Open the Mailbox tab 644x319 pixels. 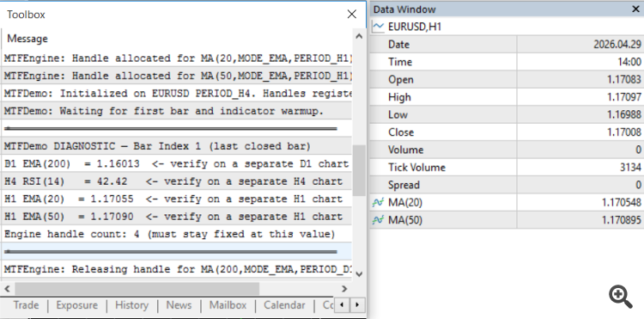coord(228,305)
